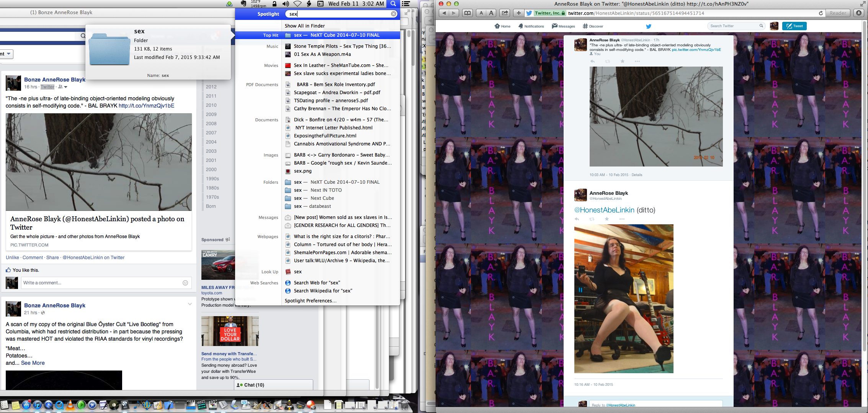Unlike the AnneRose Blayk photo post
Image resolution: width=868 pixels, height=413 pixels.
(x=12, y=257)
